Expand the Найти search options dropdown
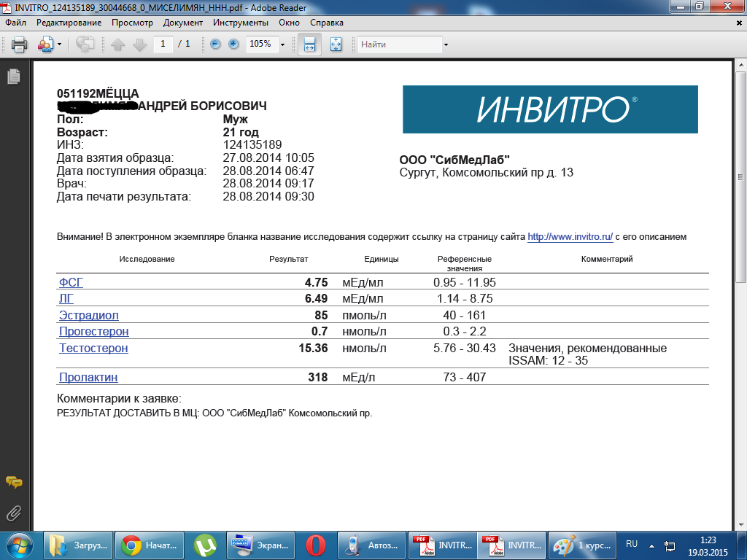Viewport: 747px width, 560px height. tap(446, 44)
